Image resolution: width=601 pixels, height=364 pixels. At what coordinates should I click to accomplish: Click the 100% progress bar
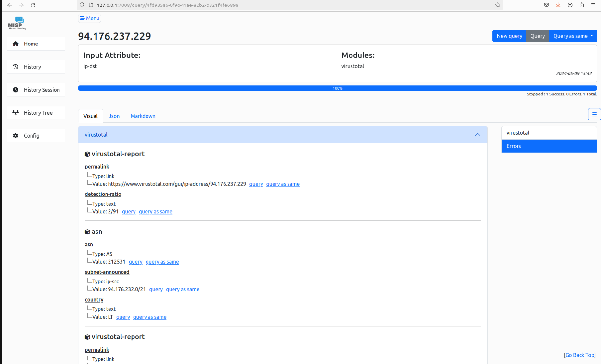click(x=337, y=88)
